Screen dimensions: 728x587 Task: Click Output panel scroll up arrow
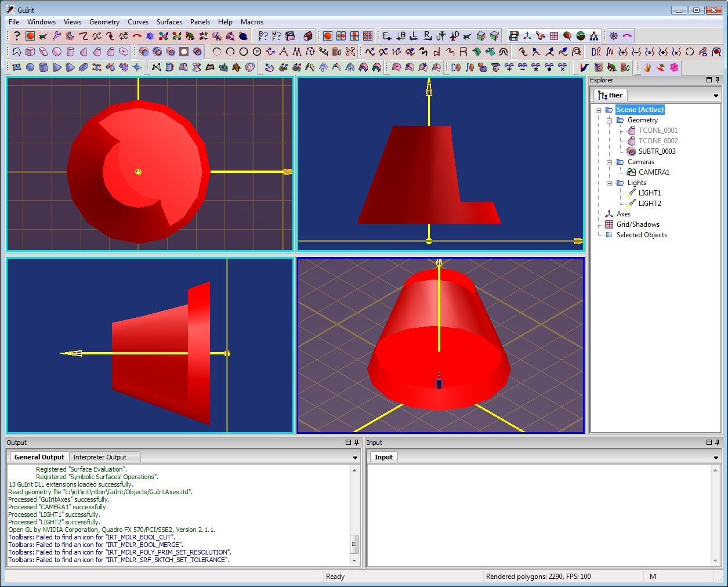click(x=354, y=470)
